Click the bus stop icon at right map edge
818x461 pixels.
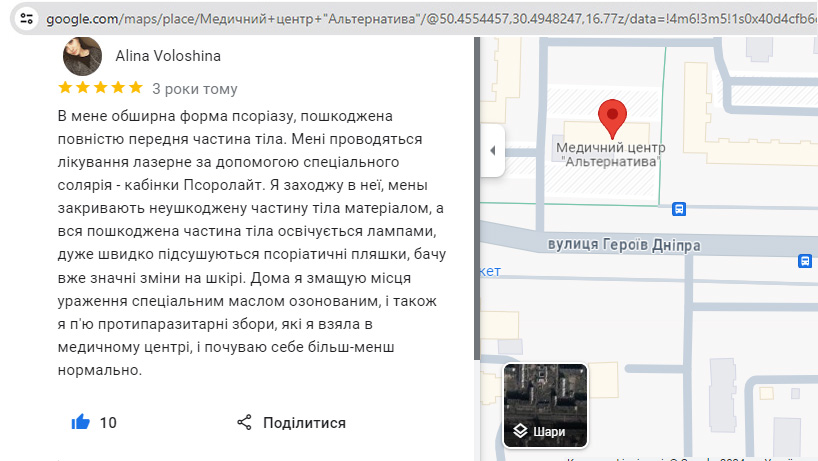(805, 261)
